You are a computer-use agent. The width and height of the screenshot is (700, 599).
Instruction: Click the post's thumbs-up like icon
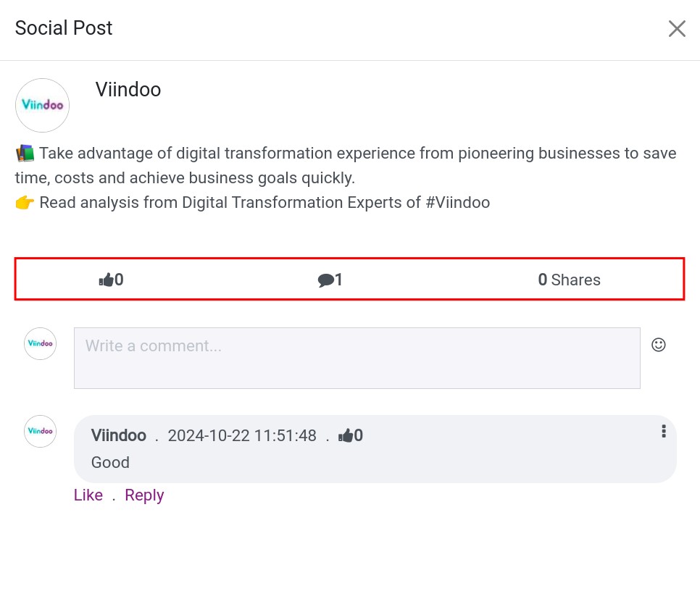click(107, 280)
